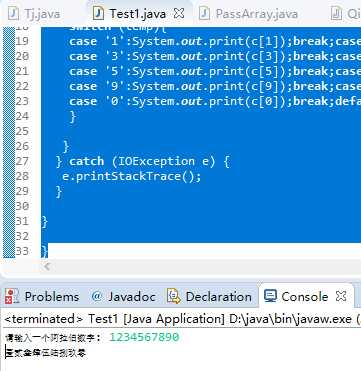
Task: Click the catch (IOException e) line
Action: click(143, 162)
